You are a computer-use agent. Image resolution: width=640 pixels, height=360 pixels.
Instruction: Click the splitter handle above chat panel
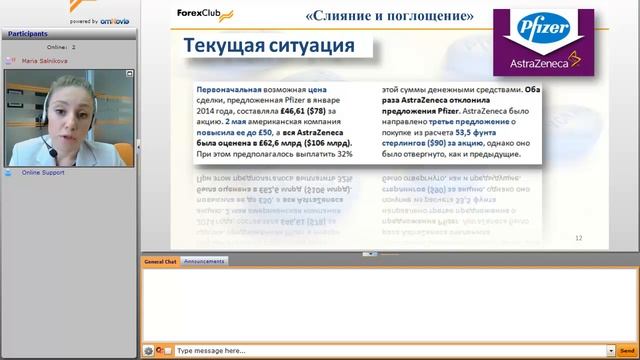(370, 254)
